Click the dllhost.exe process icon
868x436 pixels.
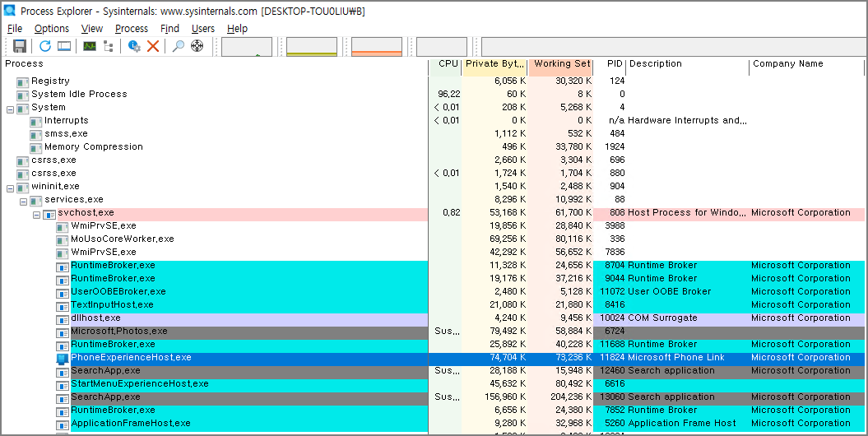[63, 319]
